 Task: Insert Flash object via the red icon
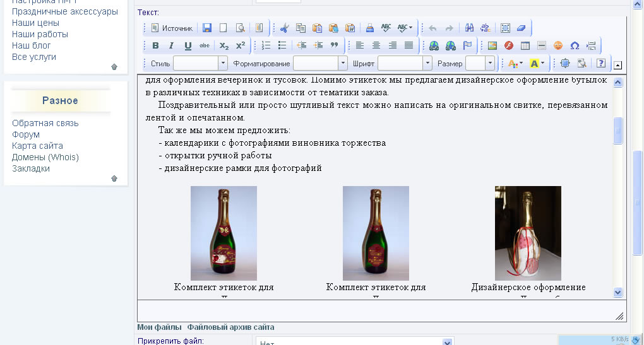point(508,45)
